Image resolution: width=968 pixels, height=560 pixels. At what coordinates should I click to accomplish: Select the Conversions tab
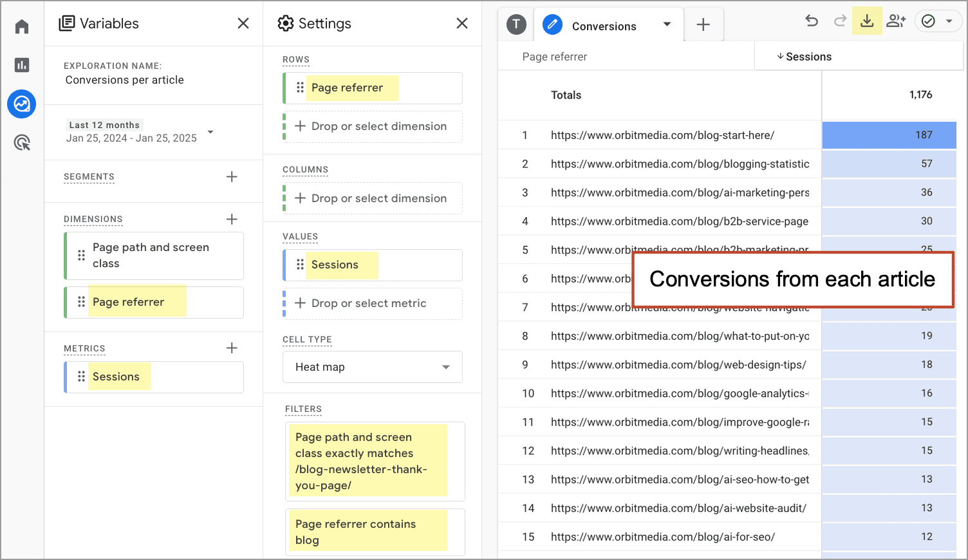(604, 26)
